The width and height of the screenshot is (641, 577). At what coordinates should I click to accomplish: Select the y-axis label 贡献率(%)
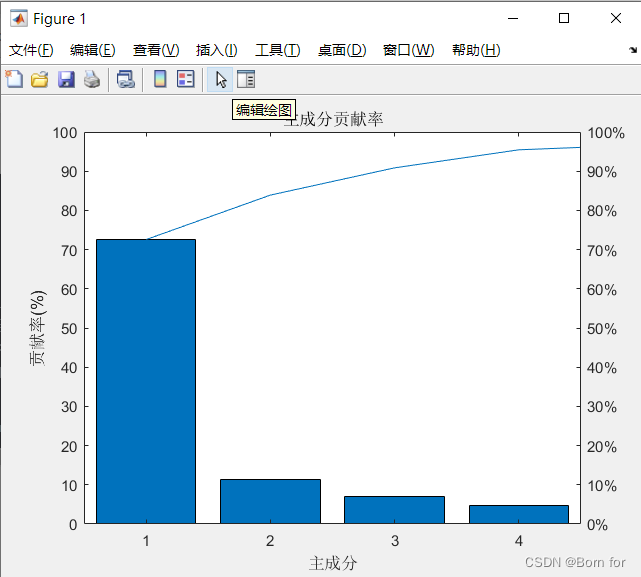click(38, 328)
